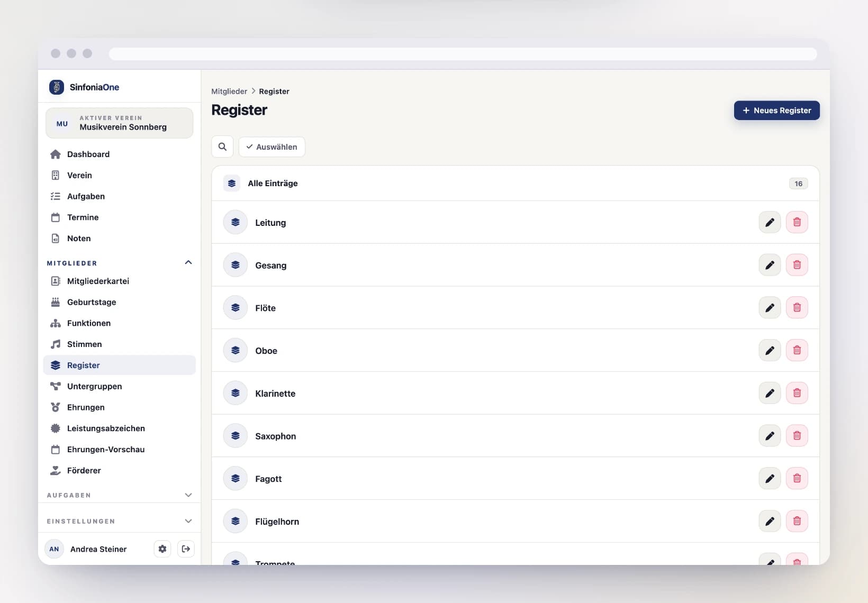Open the Musikverein Sonnberg club switcher

click(x=120, y=123)
